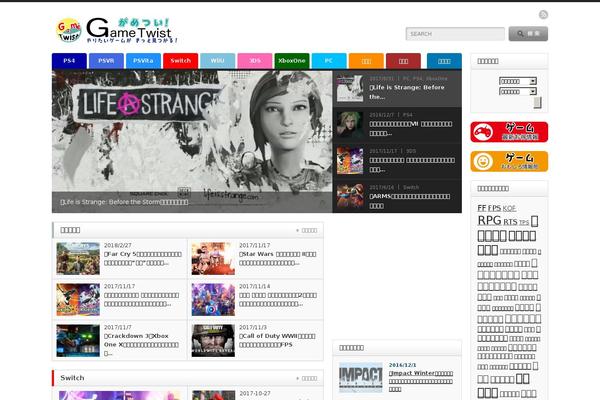Open the Impact Winter thumbnail

pyautogui.click(x=360, y=377)
